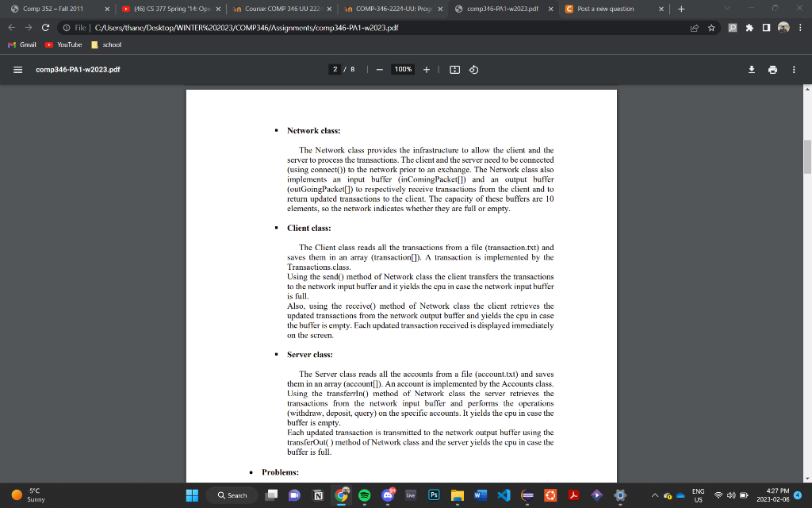Edit the page number field showing 2

334,69
